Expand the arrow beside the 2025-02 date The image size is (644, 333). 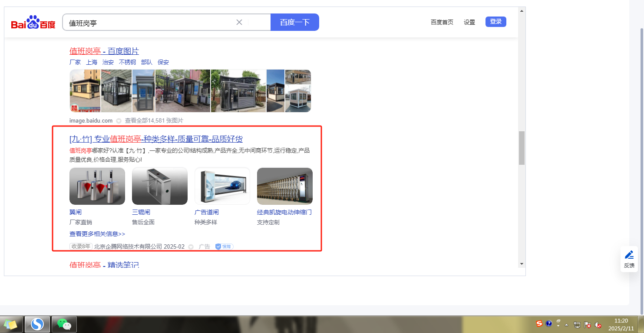pos(191,247)
